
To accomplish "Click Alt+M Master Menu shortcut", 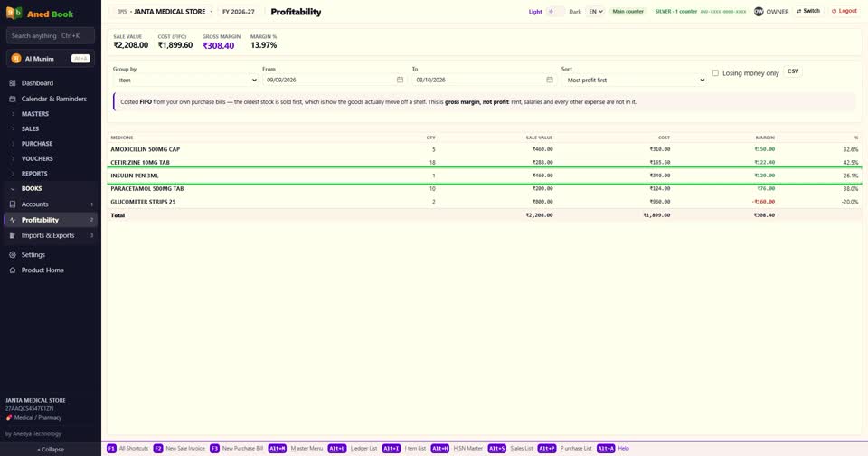I will coord(296,448).
